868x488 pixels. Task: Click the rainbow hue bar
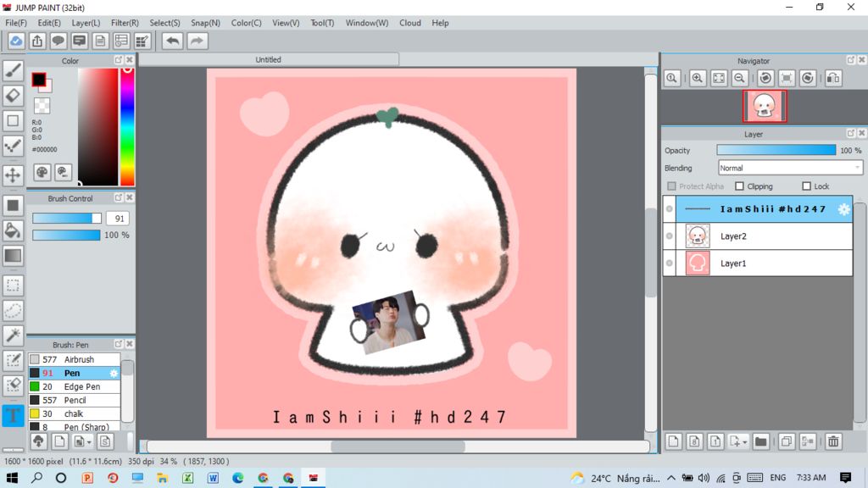point(127,127)
